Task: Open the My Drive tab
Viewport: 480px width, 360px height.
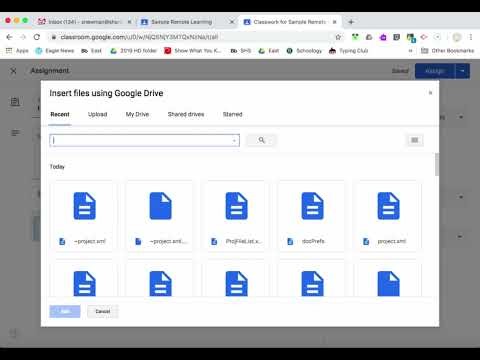Action: click(x=137, y=114)
